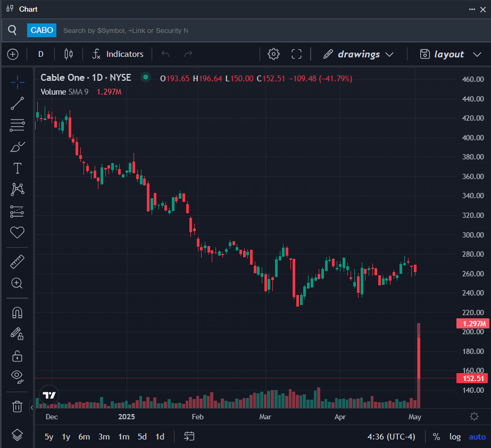Click the green market status dot

tap(146, 77)
